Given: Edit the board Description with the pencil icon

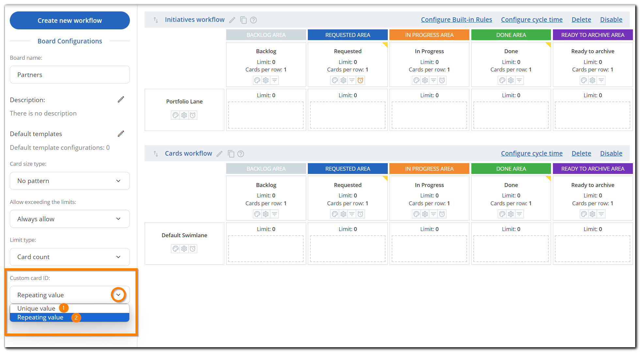Looking at the screenshot, I should [x=121, y=100].
